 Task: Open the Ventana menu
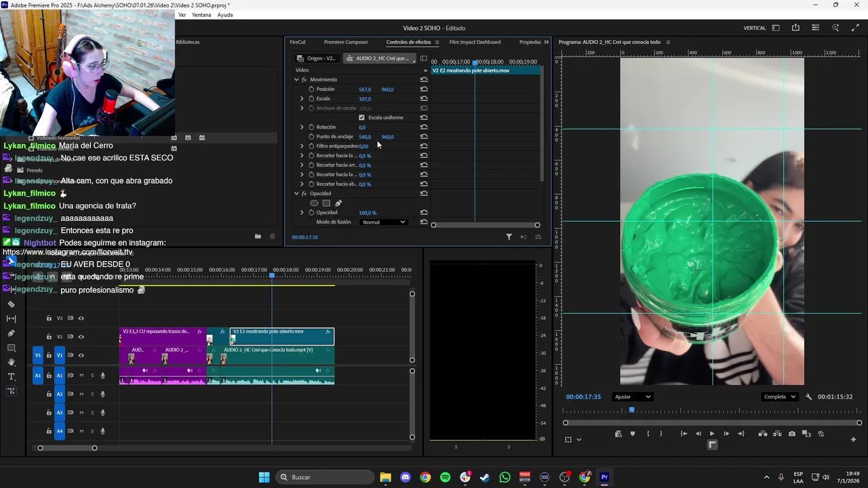point(201,15)
